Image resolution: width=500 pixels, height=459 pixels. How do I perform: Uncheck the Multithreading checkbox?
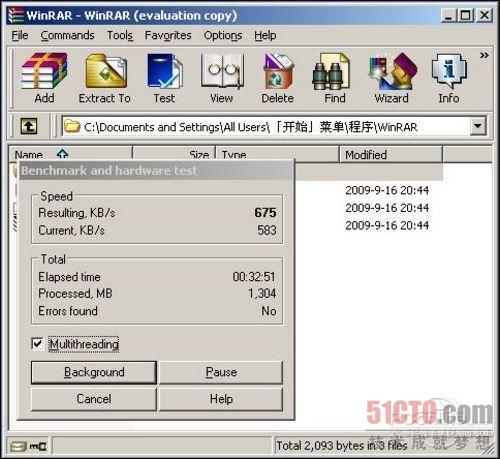[37, 344]
